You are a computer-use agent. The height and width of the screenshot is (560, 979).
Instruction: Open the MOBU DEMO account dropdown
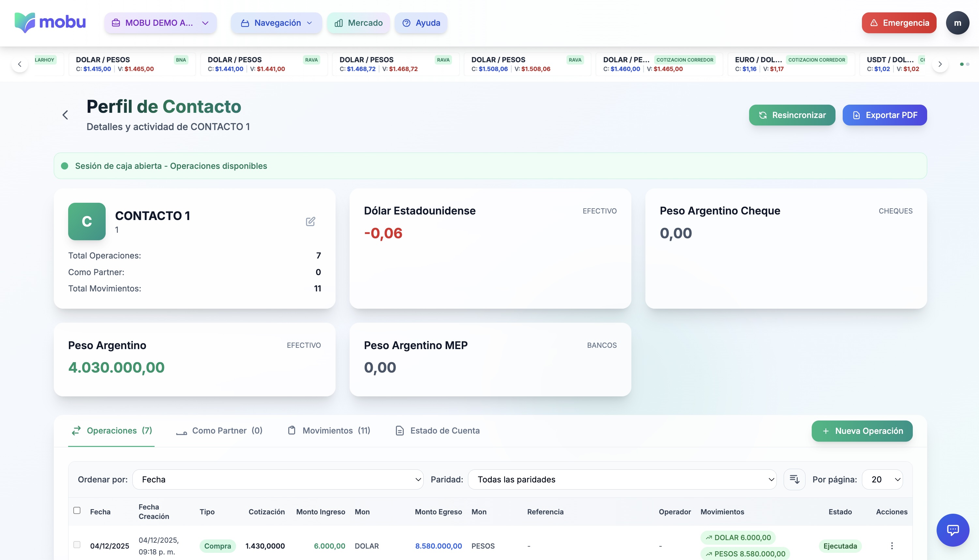pyautogui.click(x=160, y=23)
